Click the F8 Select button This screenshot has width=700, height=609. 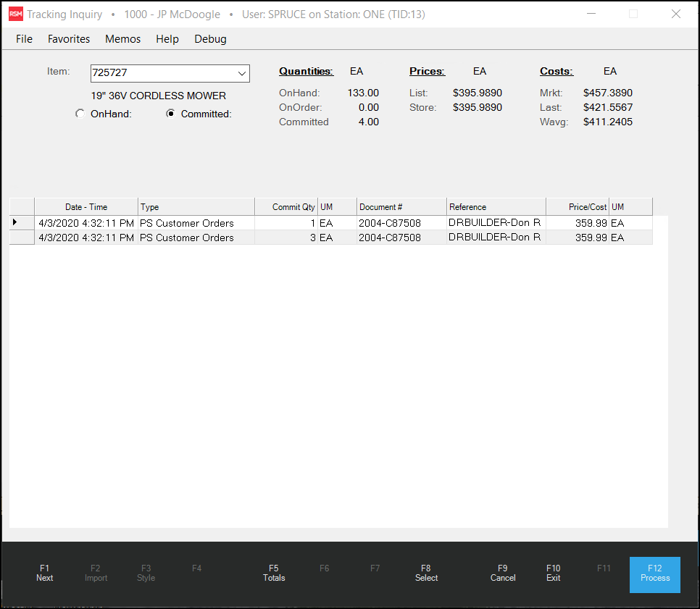(x=426, y=573)
